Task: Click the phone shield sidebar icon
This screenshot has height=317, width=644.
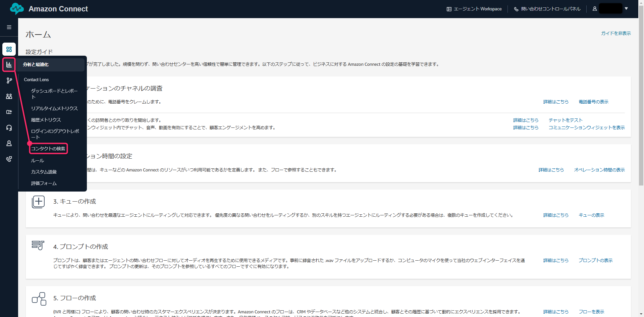Action: [9, 159]
